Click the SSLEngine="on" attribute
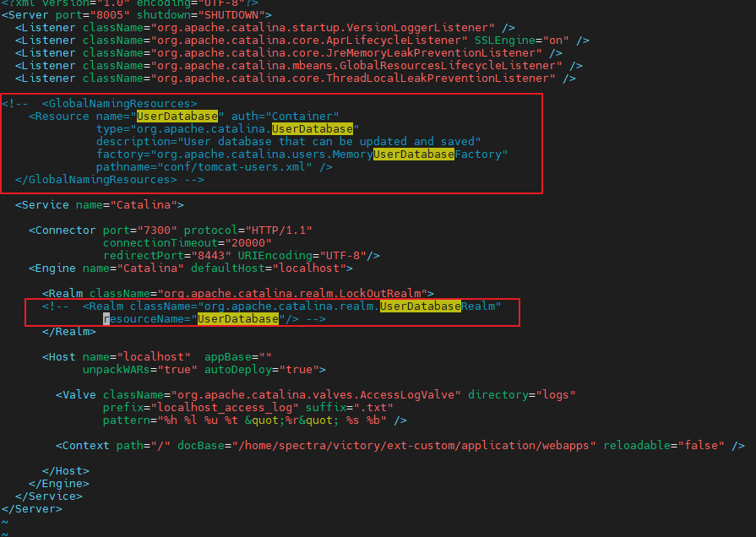This screenshot has width=756, height=537. (522, 41)
